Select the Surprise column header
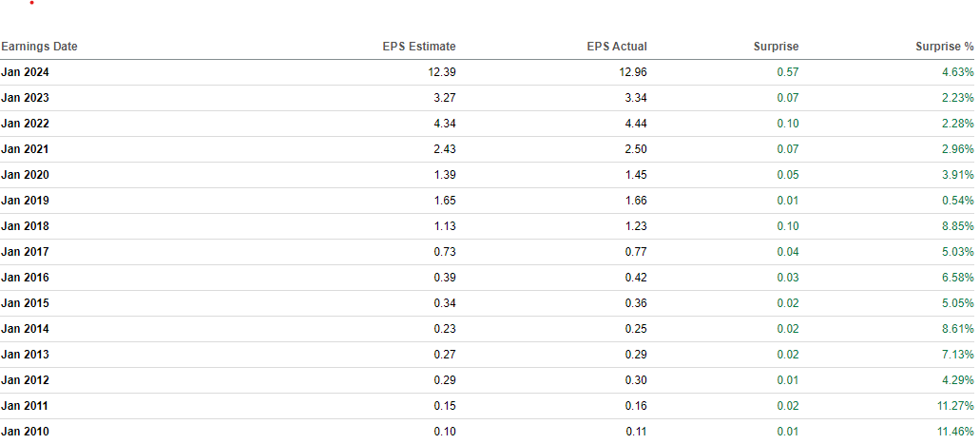 coord(777,47)
